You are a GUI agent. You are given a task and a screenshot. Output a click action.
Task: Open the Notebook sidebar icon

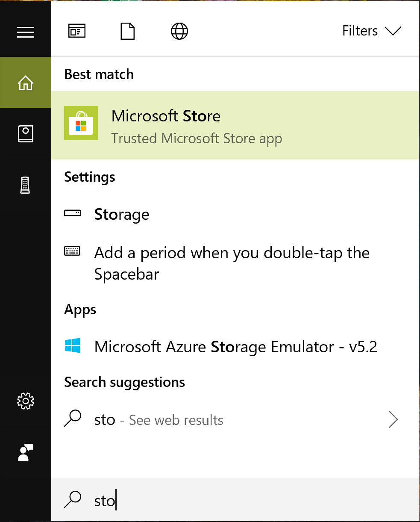pos(26,134)
